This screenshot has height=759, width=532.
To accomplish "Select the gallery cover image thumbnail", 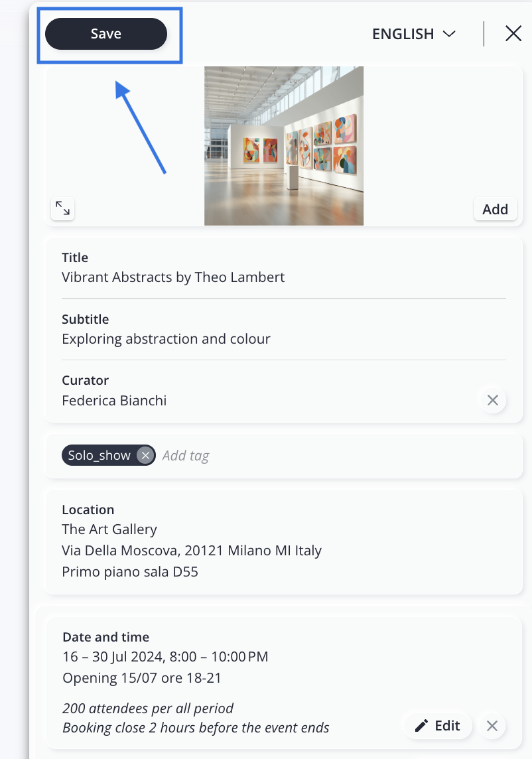I will pyautogui.click(x=284, y=146).
